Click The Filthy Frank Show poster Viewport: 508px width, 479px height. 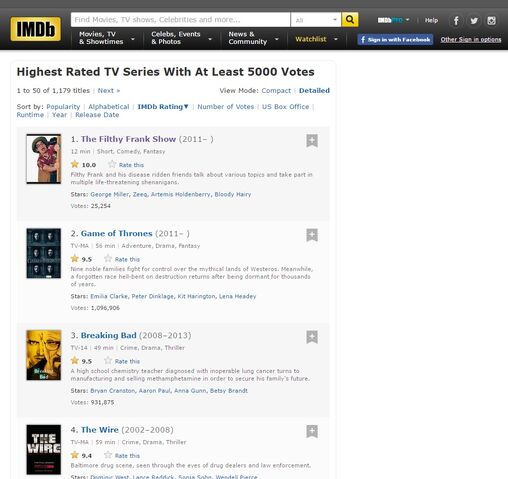tap(44, 159)
